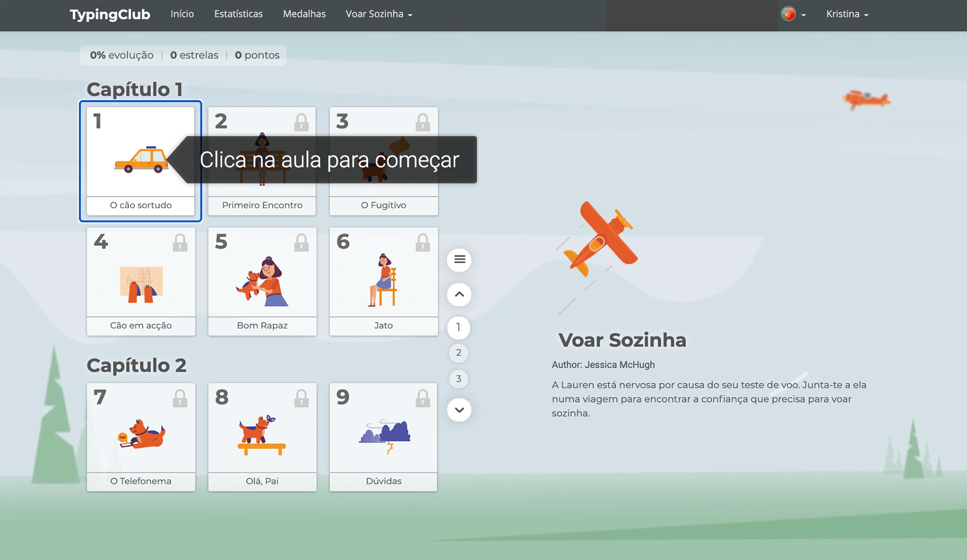The height and width of the screenshot is (560, 967).
Task: Open the Kristina user account dropdown
Action: (x=847, y=14)
